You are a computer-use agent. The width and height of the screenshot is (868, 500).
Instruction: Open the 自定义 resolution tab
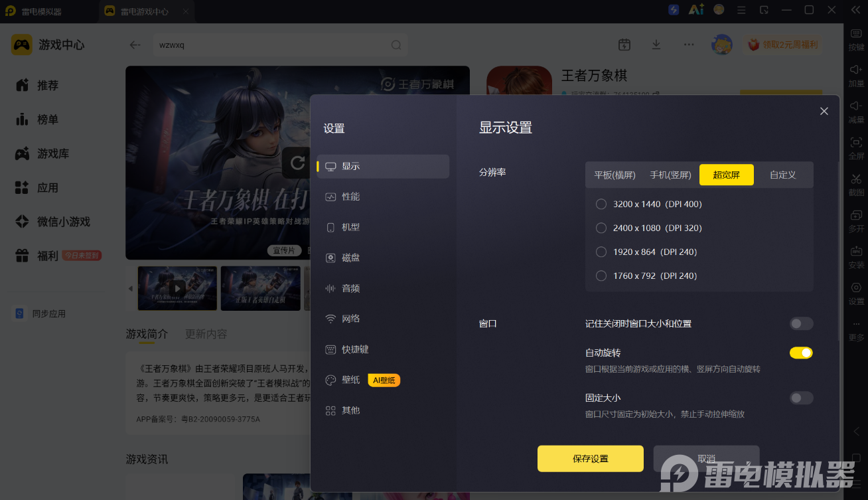point(782,175)
